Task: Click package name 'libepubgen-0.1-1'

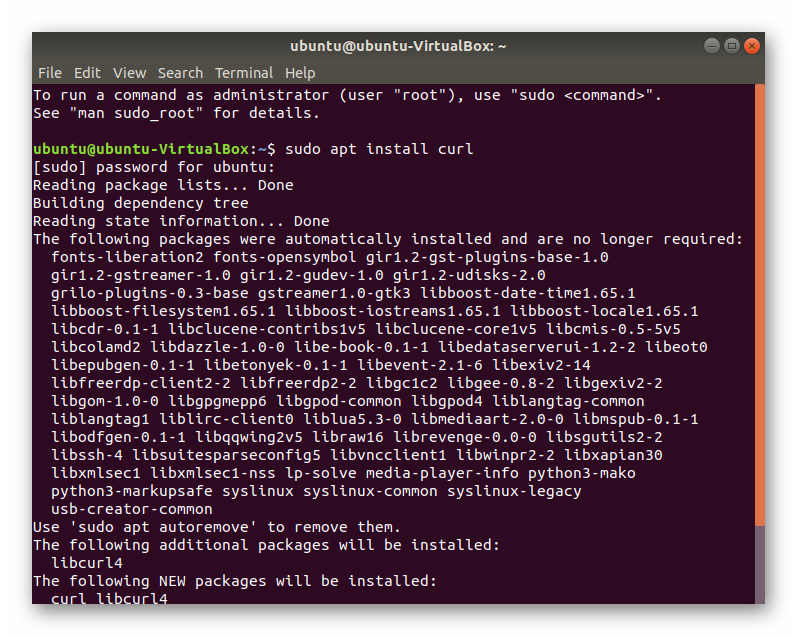Action: [122, 366]
